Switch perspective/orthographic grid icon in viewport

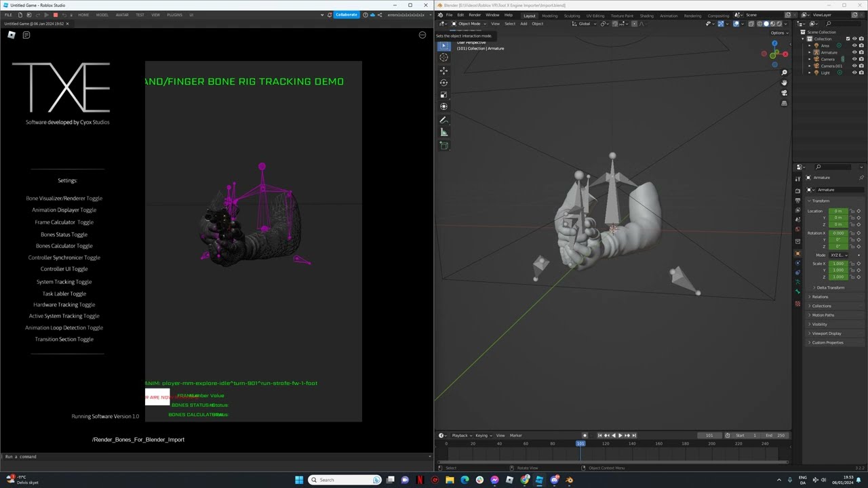pos(784,103)
